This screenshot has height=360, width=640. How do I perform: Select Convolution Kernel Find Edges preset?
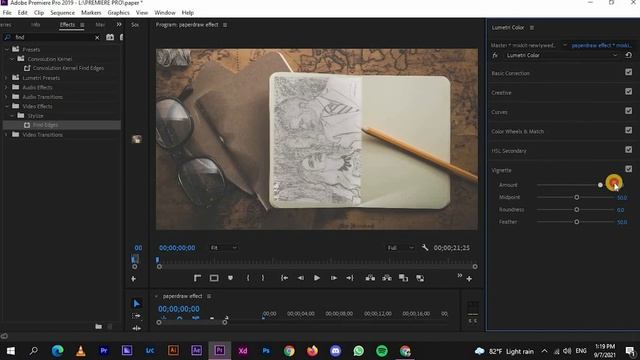[68, 69]
